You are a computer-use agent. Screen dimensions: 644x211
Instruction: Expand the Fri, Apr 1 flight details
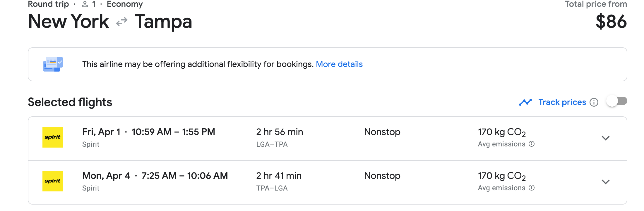605,138
